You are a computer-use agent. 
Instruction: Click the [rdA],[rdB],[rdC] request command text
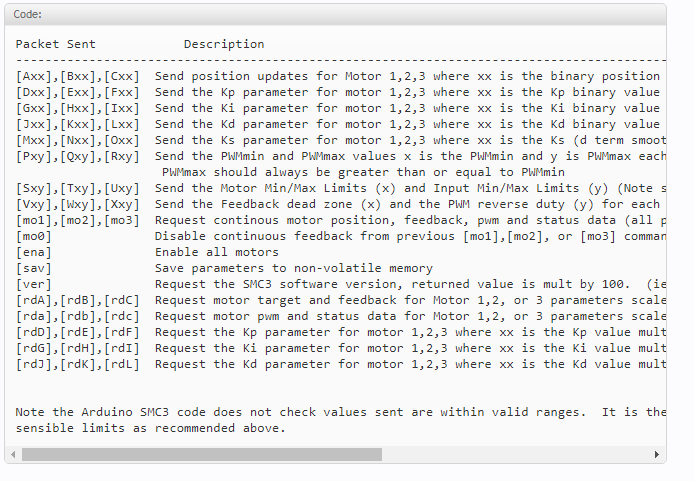click(78, 300)
